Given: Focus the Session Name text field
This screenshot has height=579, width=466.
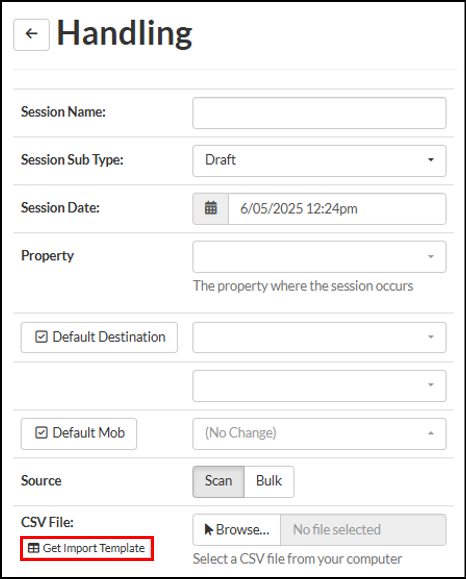Looking at the screenshot, I should 319,113.
